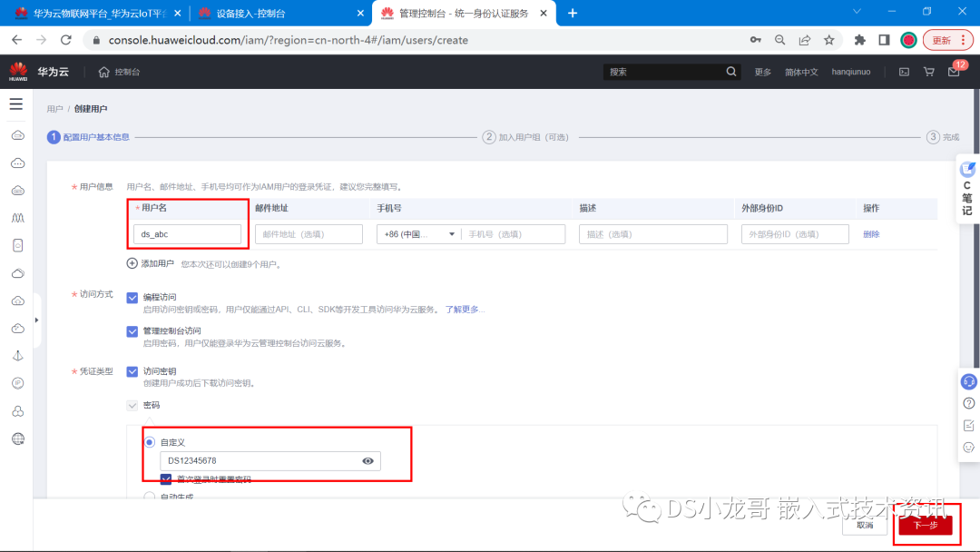Image resolution: width=980 pixels, height=552 pixels.
Task: Click the feedback edit icon on the right
Action: tap(969, 425)
